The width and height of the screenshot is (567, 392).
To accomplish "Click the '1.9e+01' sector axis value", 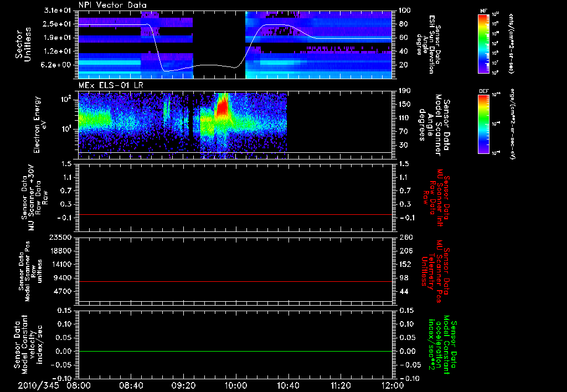I will pos(58,38).
